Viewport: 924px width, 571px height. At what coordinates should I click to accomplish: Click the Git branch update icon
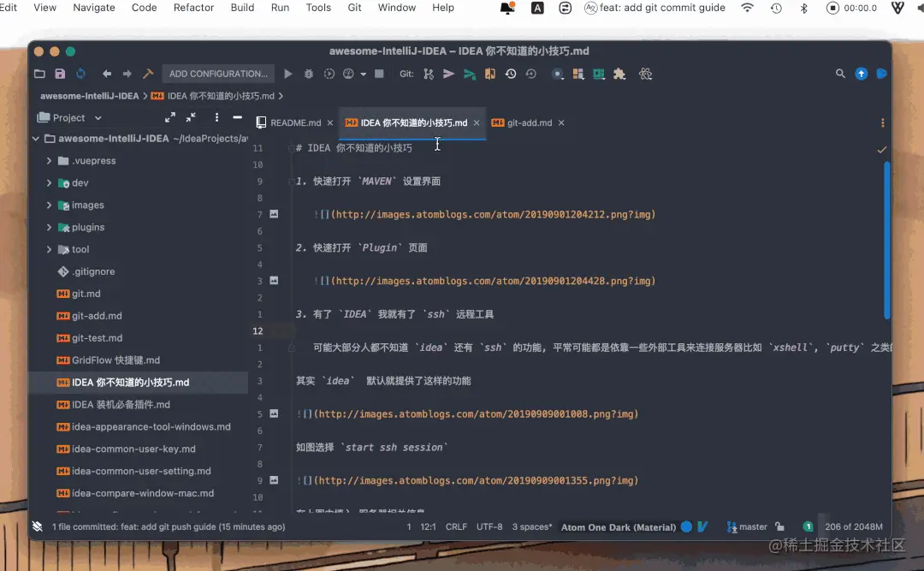click(429, 74)
